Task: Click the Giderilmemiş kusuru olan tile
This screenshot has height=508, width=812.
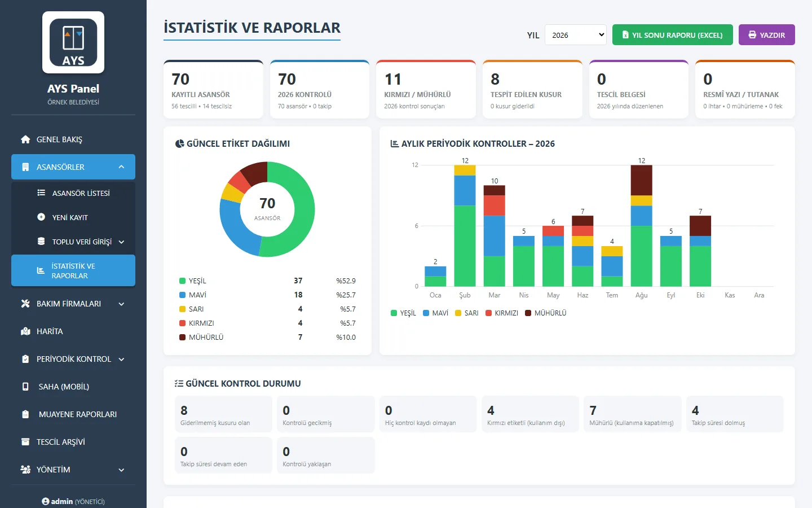Action: point(223,414)
